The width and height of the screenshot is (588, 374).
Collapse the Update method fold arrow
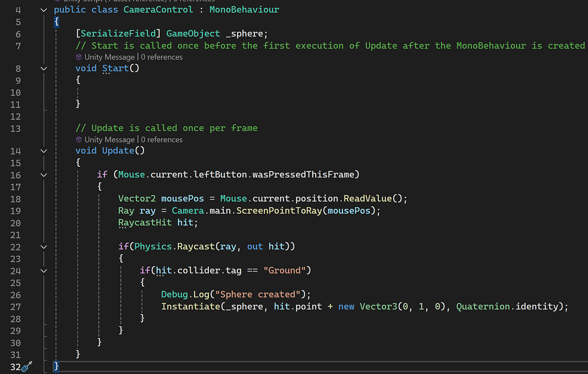coord(43,150)
